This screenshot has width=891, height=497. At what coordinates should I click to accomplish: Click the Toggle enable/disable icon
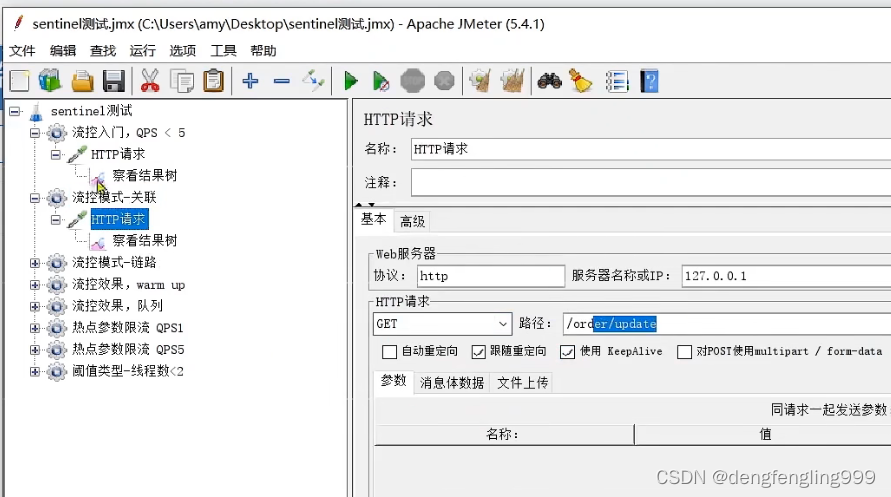(313, 81)
